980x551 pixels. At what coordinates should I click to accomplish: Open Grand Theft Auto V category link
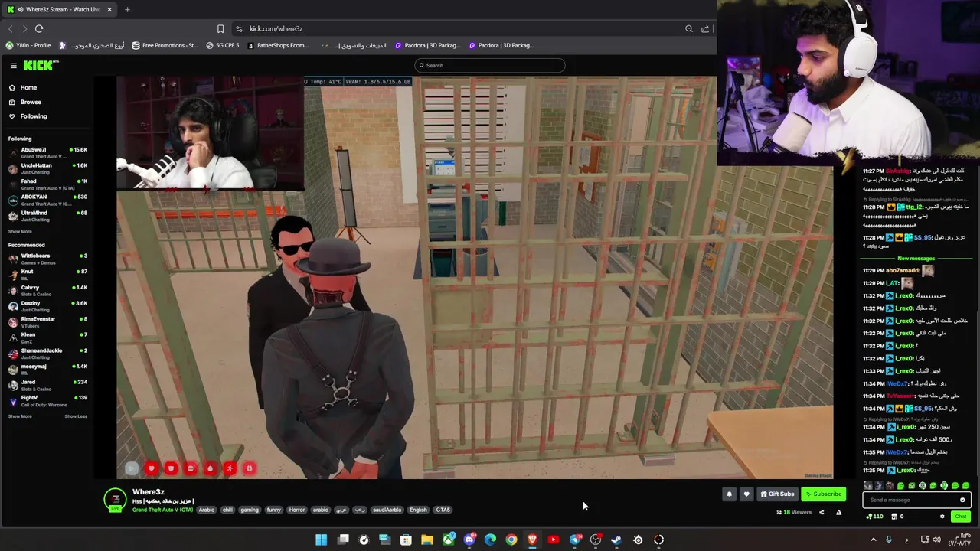point(162,510)
